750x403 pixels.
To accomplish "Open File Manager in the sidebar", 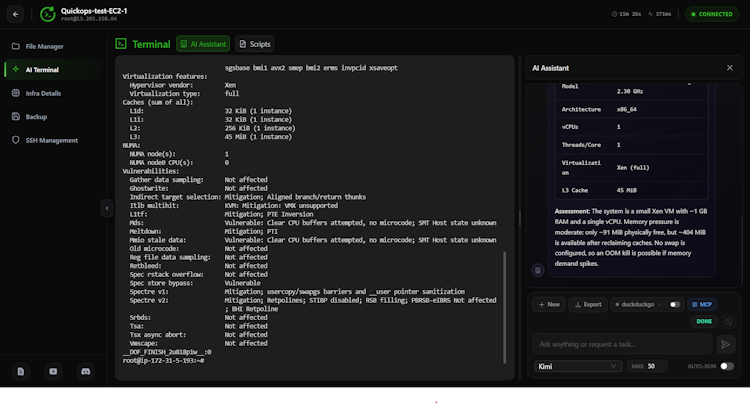I will (x=44, y=46).
